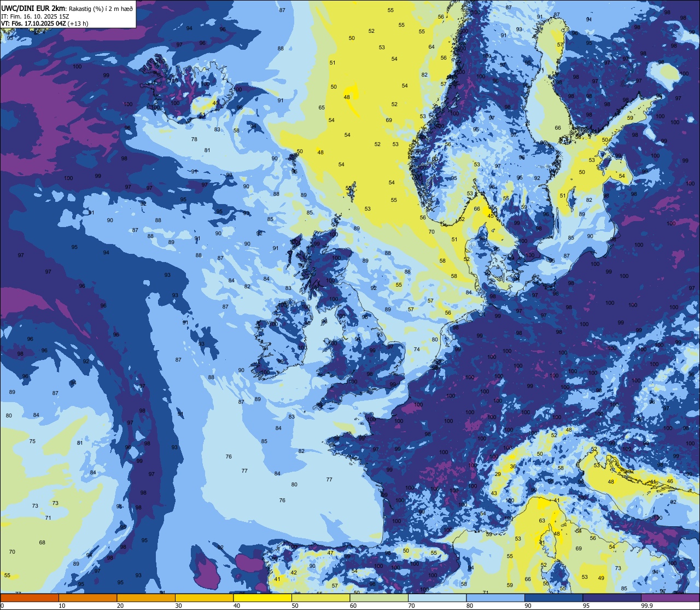Click the humidity value 45 on Sweden's west coast
Viewport: 700px width, 610px height.
[491, 216]
